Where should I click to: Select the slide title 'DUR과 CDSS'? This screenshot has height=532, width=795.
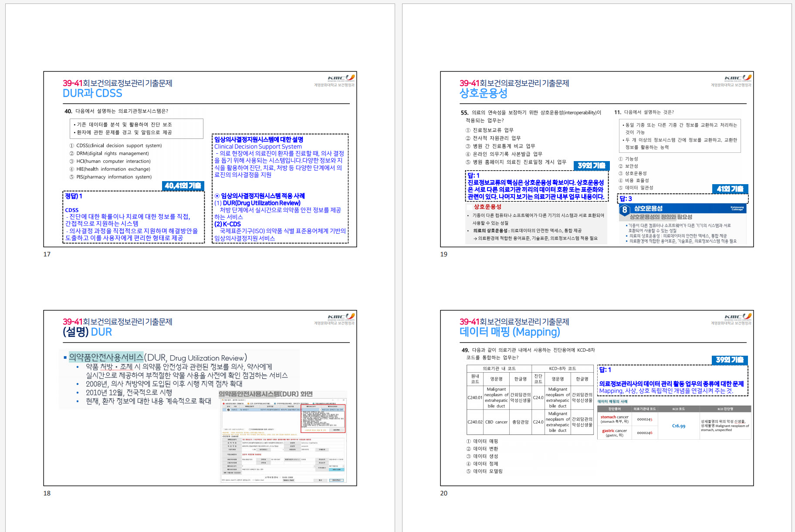coord(92,93)
